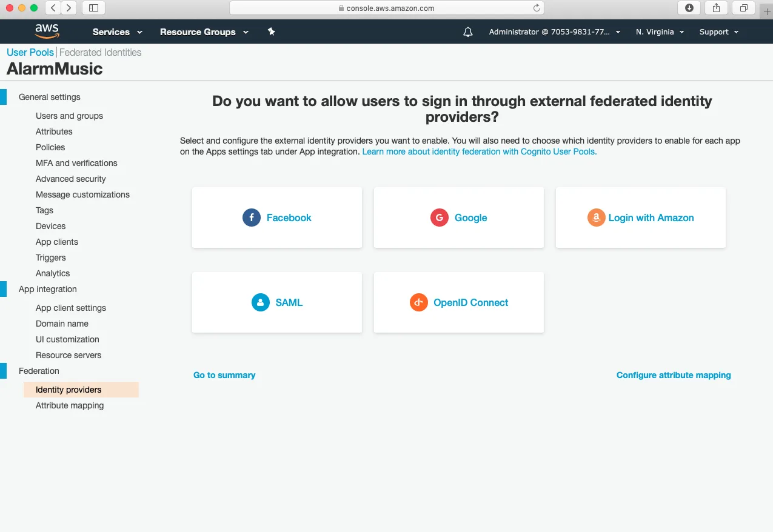773x532 pixels.
Task: Click the Safari address bar
Action: [x=386, y=8]
